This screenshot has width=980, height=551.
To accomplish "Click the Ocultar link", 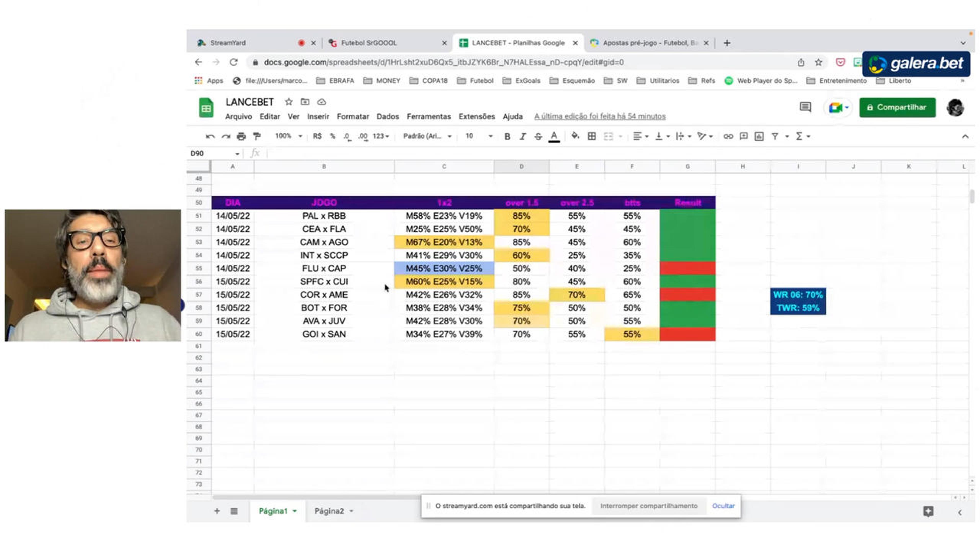I will [723, 506].
